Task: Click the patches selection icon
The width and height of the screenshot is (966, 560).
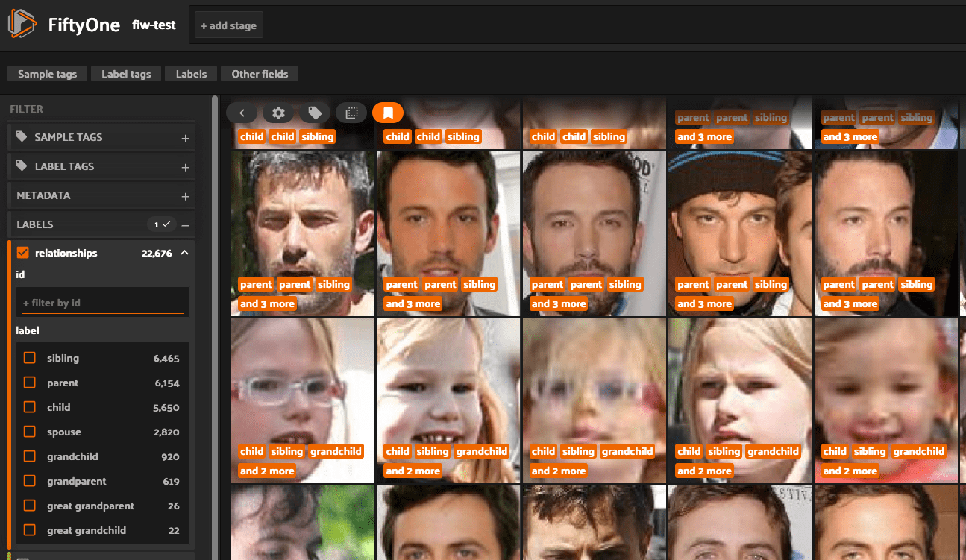Action: tap(351, 113)
